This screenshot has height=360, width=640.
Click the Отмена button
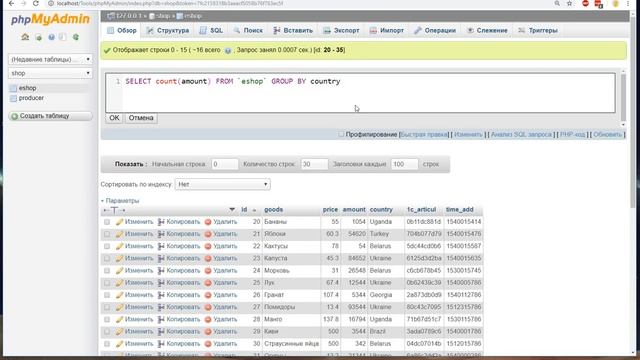point(141,118)
